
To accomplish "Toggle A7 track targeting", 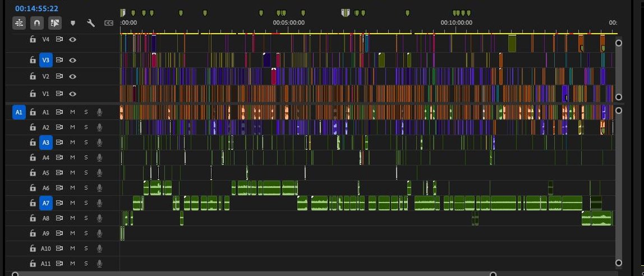I will [46, 203].
